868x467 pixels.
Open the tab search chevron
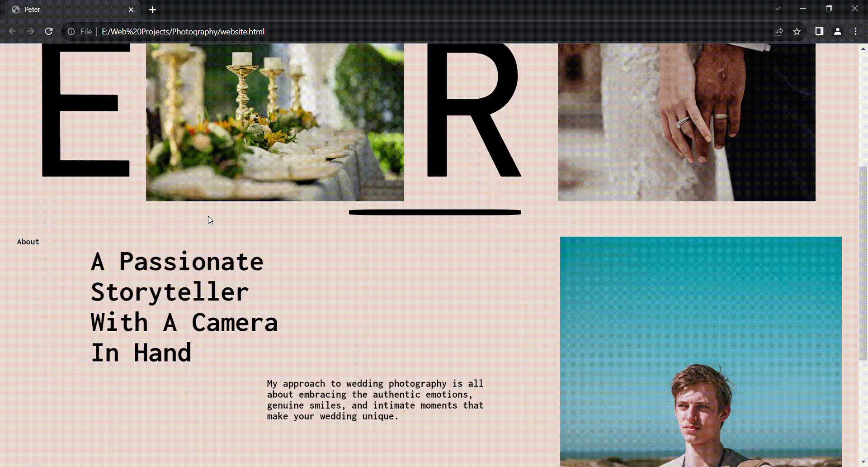pyautogui.click(x=777, y=8)
